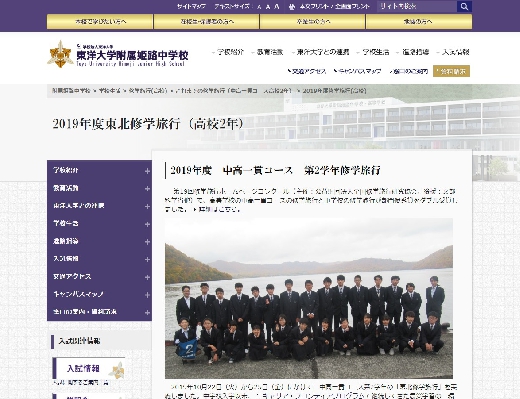Expand キャンパスマップ sidebar plus icon

(147, 295)
